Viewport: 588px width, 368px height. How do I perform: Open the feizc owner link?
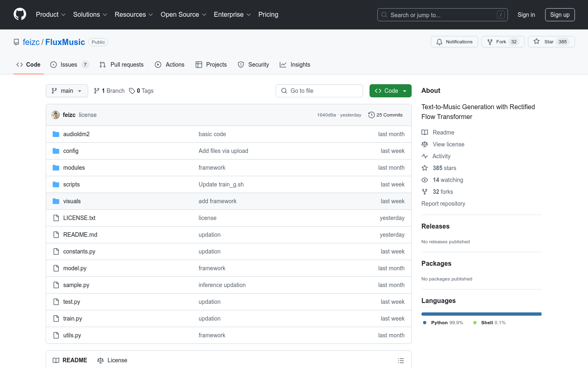pos(31,42)
